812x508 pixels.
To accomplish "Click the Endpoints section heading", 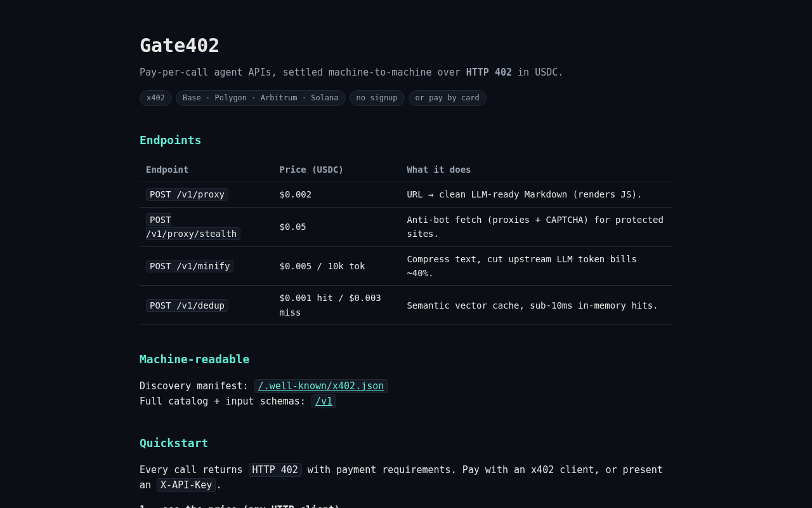I will (171, 140).
